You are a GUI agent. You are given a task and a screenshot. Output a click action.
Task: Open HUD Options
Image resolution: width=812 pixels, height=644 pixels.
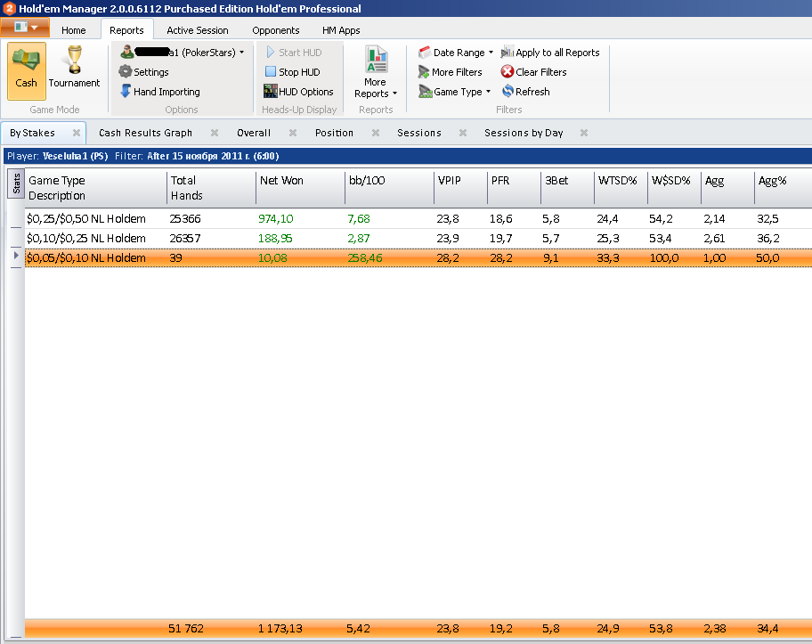click(x=298, y=91)
